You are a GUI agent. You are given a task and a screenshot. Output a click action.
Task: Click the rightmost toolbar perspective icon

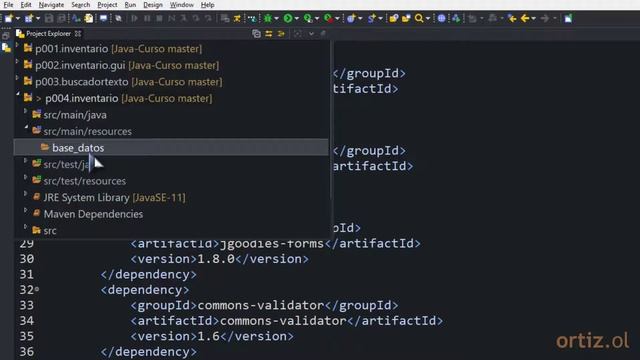pos(568,18)
